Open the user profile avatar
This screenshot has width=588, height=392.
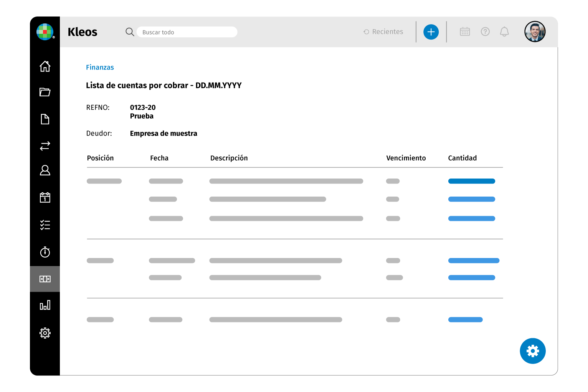(x=535, y=32)
